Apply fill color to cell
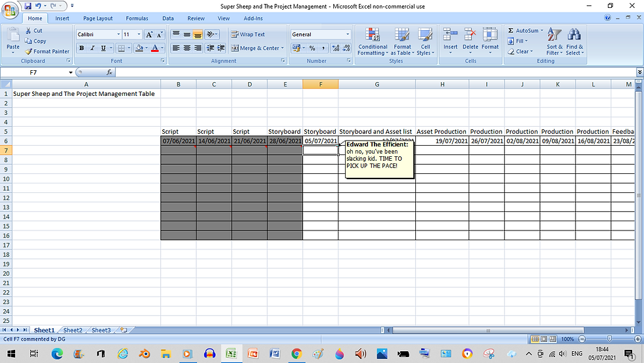The height and width of the screenshot is (363, 644). 139,48
